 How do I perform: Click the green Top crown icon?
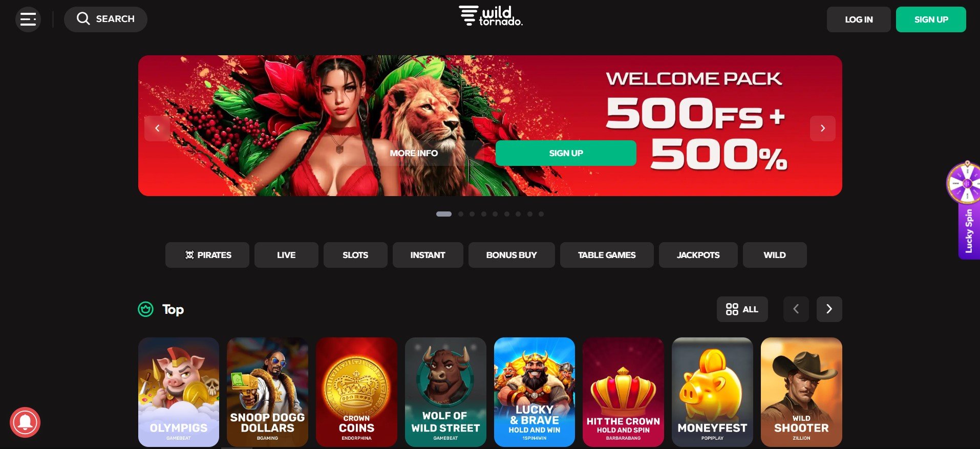click(146, 309)
